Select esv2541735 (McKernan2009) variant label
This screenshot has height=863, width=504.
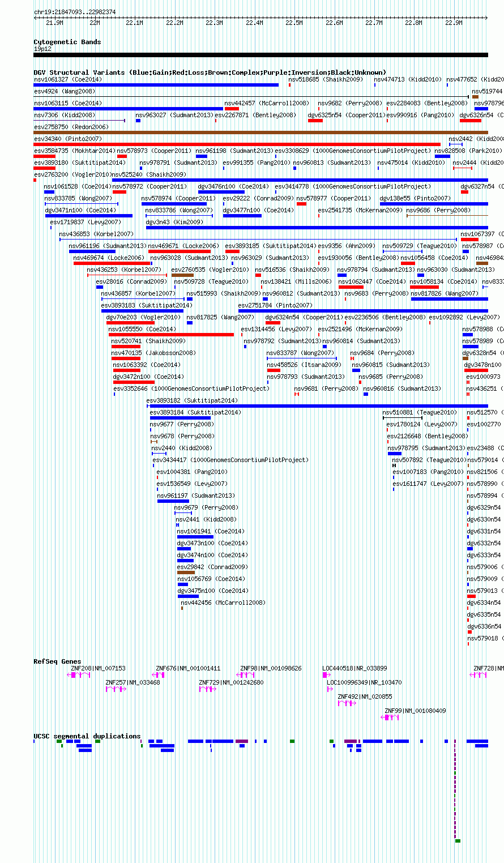pos(360,211)
